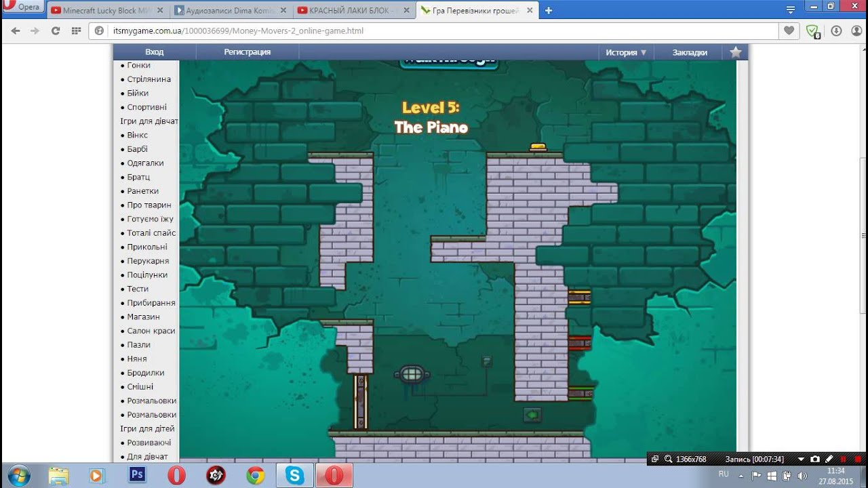Close the КРАСНЫЙ ЛАКИ БЛОК tab

click(x=406, y=10)
